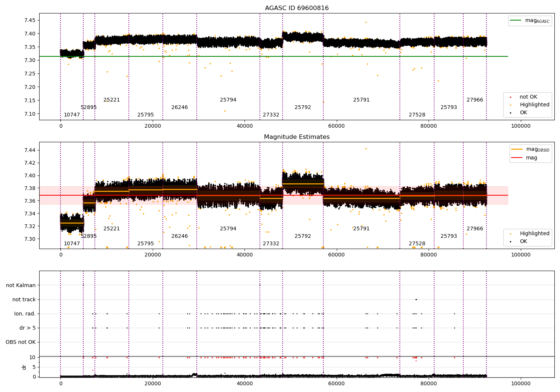560x392 pixels.
Task: Click obsid label 25792 in the top plot
Action: [303, 108]
